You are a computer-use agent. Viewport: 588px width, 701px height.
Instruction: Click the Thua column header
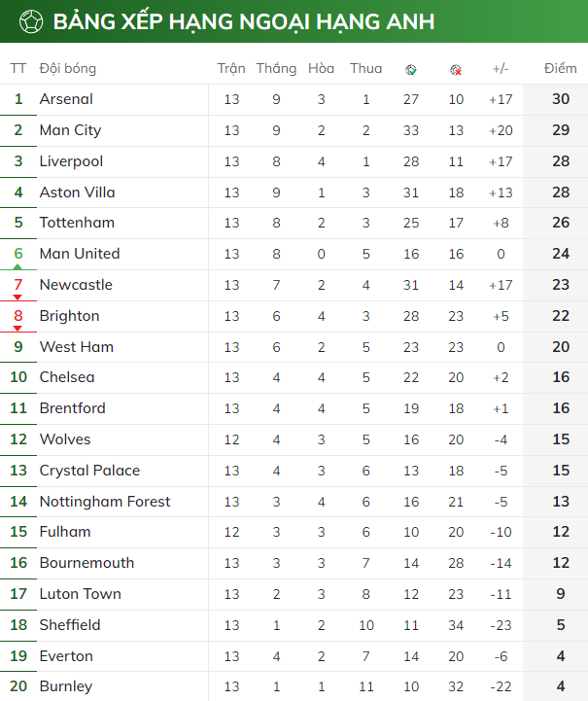click(365, 68)
